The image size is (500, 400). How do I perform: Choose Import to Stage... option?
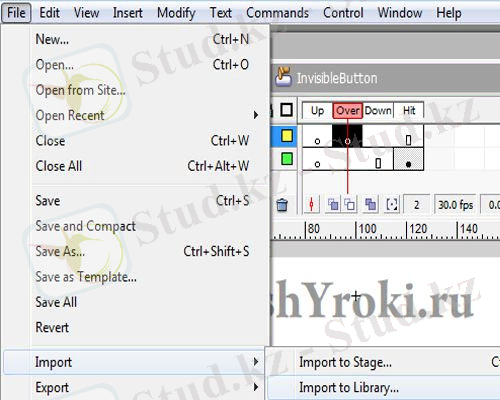tap(383, 362)
